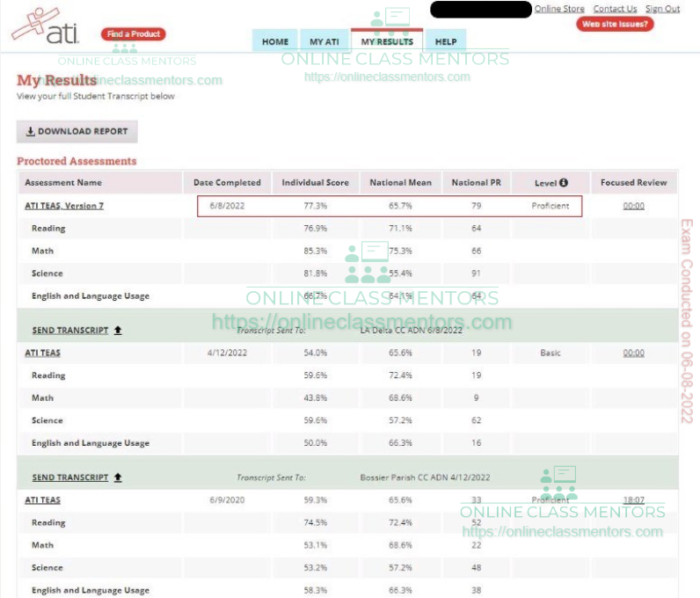
Task: Click the Web site issues? button
Action: click(x=616, y=24)
